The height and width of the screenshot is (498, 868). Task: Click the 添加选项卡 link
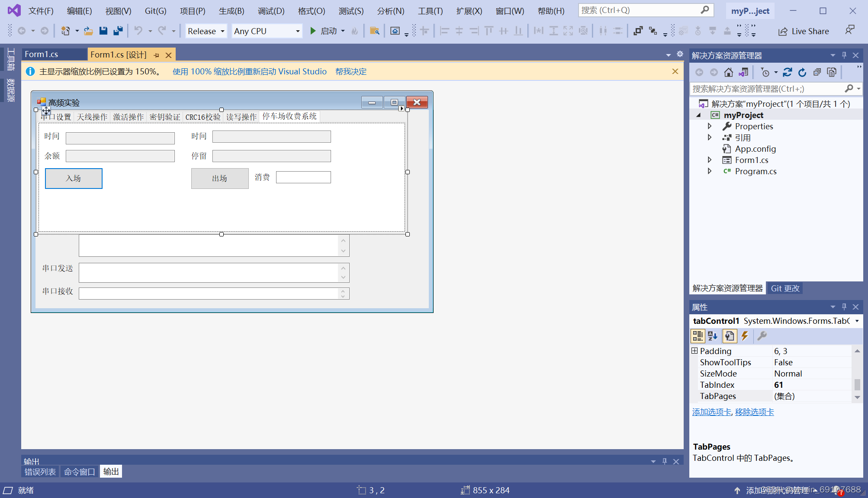coord(711,412)
